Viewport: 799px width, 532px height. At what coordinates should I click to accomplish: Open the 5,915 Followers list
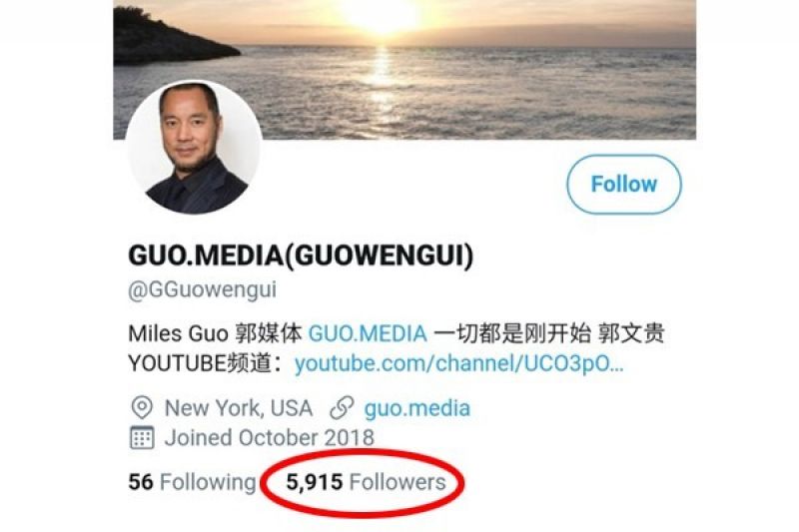coord(366,482)
